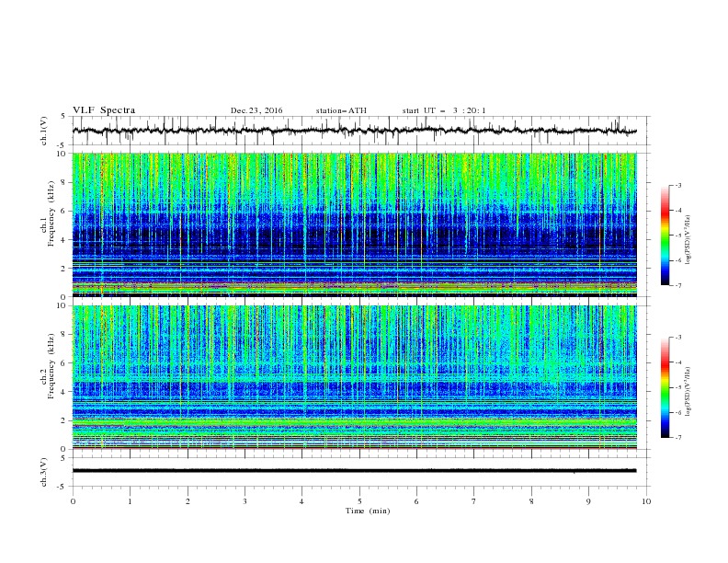Click the ch.2 spectrogram color scale bar
Image resolution: width=728 pixels, height=563 pixels.
click(x=665, y=387)
